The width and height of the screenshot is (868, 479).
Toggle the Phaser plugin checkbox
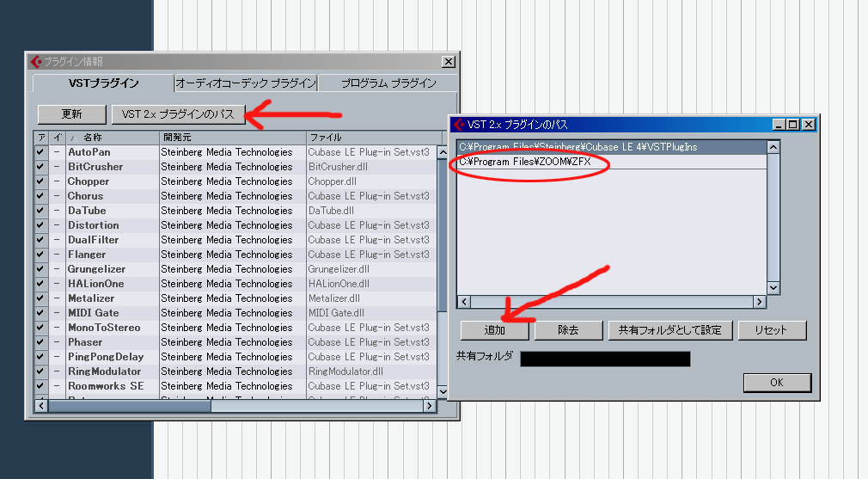click(40, 342)
